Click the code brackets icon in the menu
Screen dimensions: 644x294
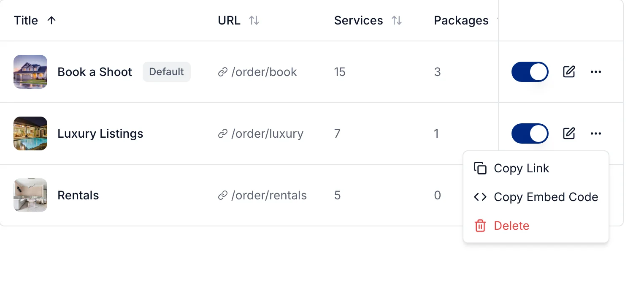click(480, 197)
